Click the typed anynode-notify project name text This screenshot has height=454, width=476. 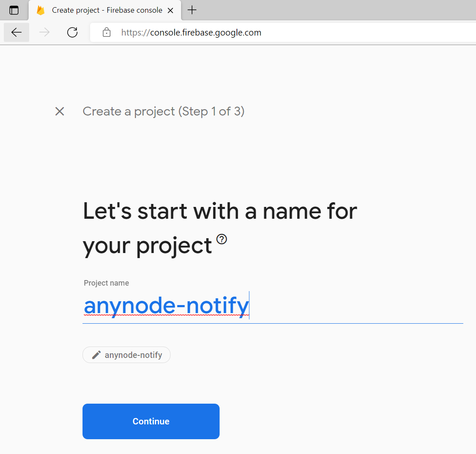(x=166, y=305)
